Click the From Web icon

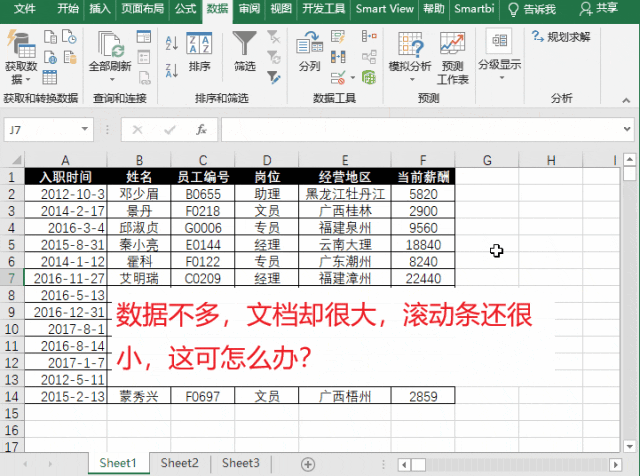click(x=50, y=58)
